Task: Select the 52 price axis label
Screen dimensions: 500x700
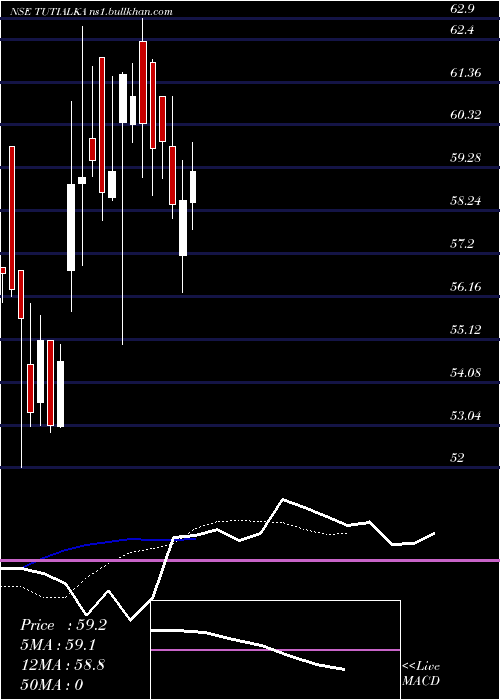Action: (x=458, y=458)
